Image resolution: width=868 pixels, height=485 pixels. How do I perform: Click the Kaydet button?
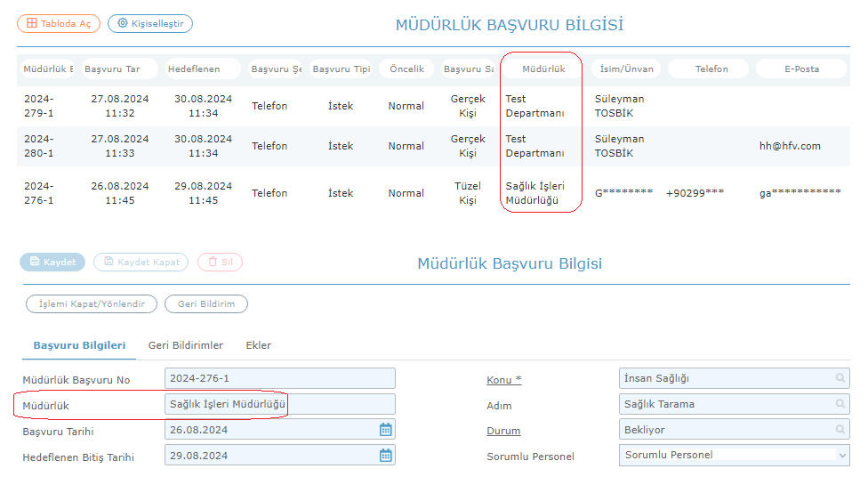tap(52, 262)
